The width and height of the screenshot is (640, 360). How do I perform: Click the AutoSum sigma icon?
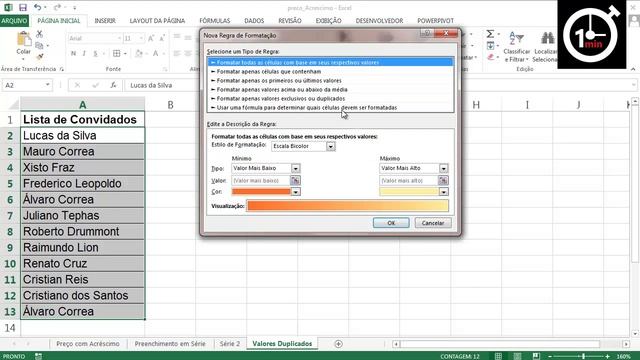490,34
